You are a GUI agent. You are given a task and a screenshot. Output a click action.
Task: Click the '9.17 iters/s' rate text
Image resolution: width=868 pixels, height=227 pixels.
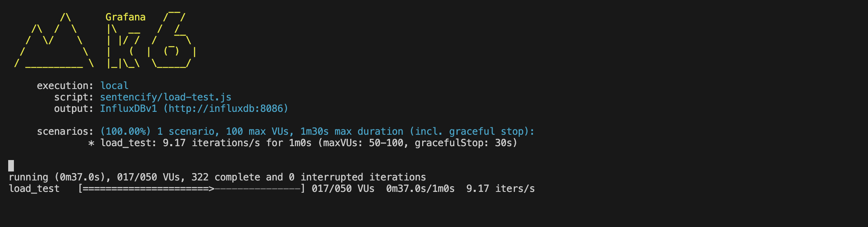click(500, 189)
